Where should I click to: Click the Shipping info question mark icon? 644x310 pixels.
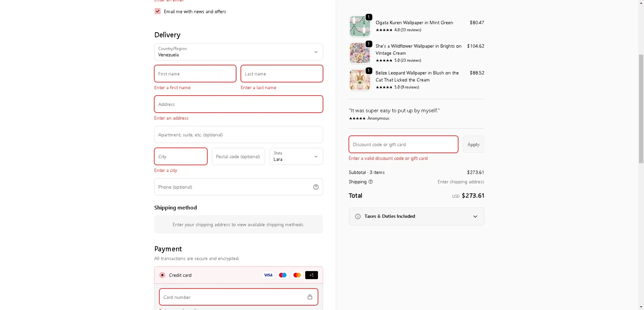click(x=371, y=182)
